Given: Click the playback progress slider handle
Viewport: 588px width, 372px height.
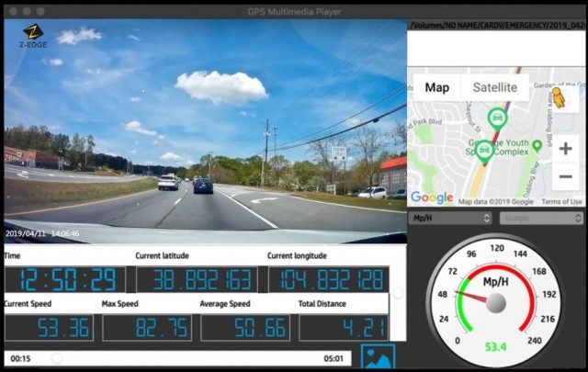Looking at the screenshot, I should [x=57, y=358].
